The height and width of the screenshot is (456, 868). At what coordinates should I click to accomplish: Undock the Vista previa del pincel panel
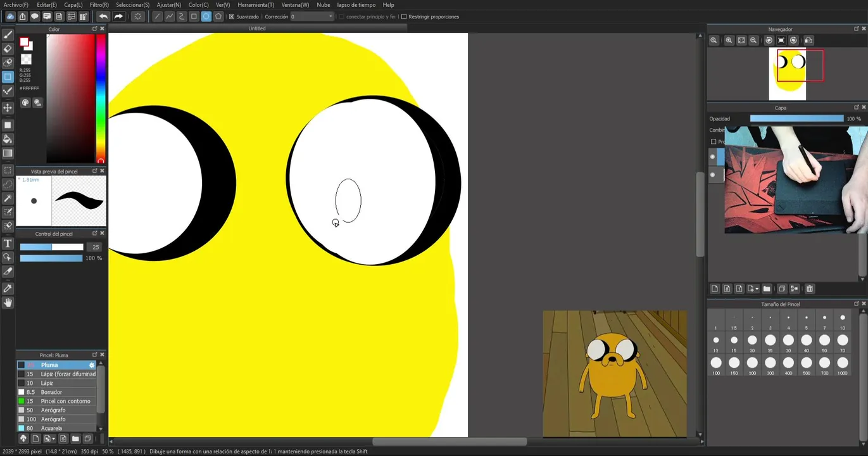pyautogui.click(x=95, y=171)
